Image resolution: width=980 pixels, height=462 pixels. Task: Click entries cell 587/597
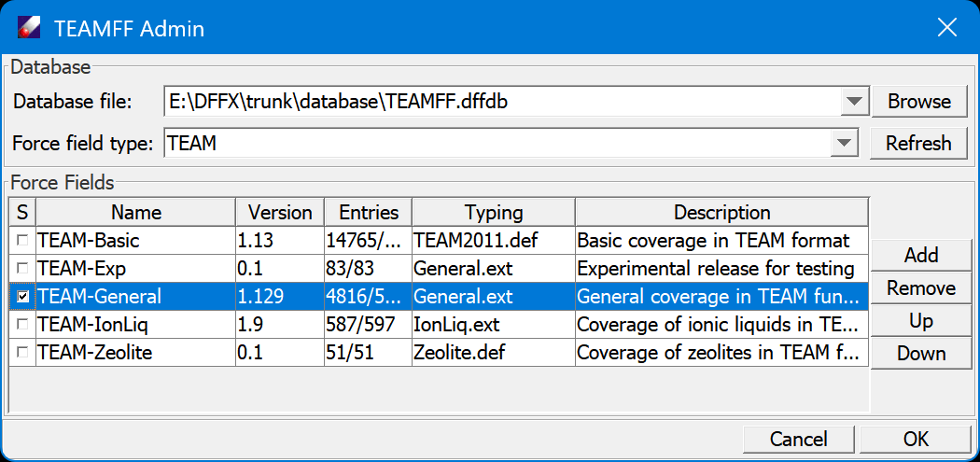368,325
